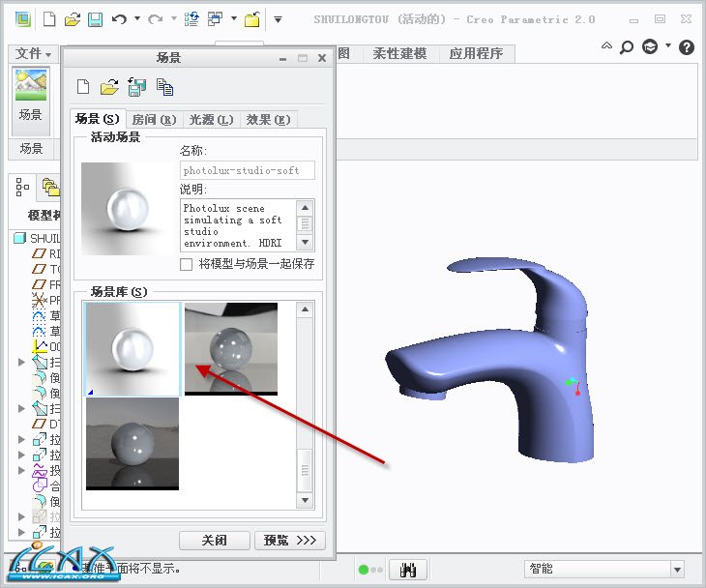Select the gray sphere room scene thumbnail

tap(231, 349)
